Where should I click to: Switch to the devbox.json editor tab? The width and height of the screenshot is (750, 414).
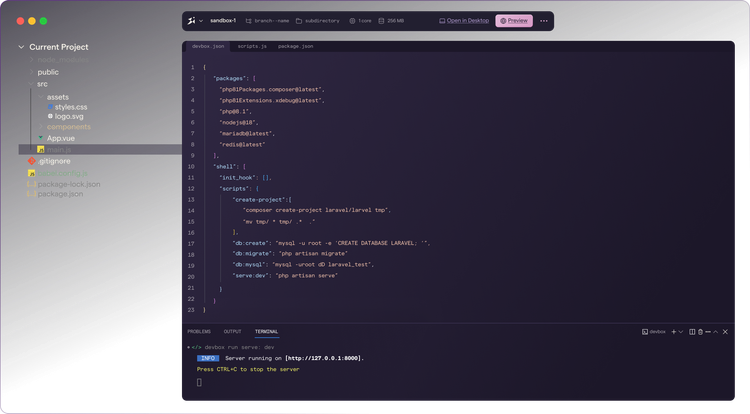point(208,46)
